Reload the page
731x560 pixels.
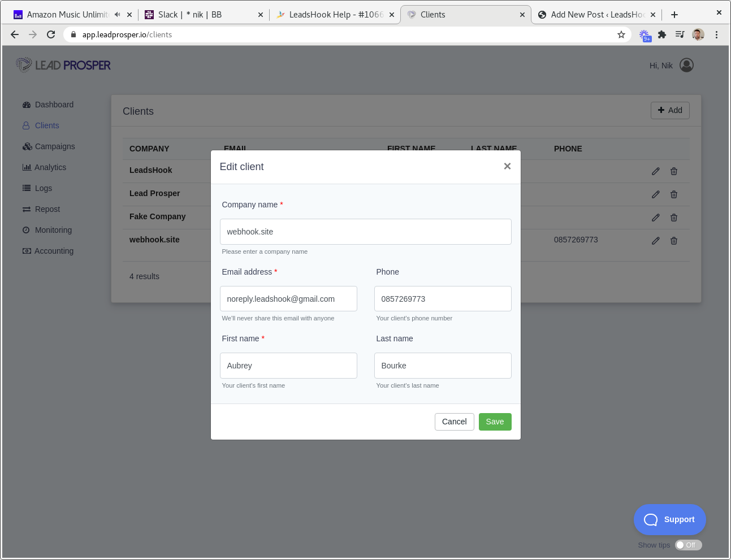(x=51, y=34)
